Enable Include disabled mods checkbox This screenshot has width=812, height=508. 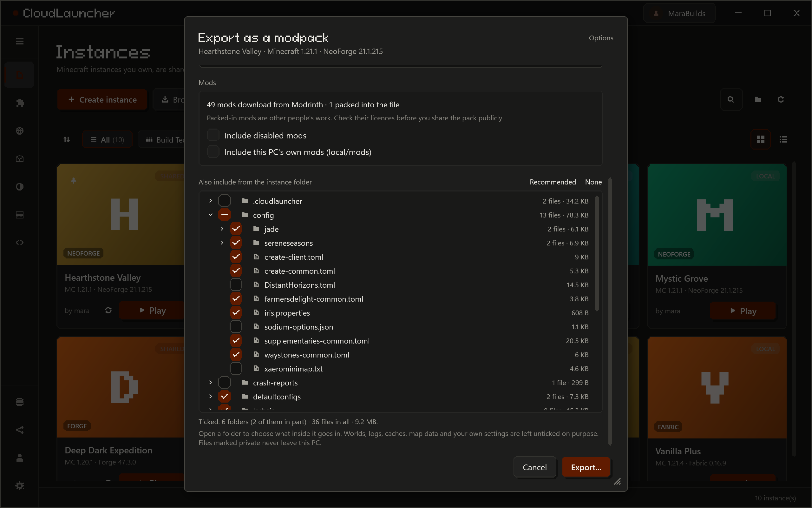213,135
